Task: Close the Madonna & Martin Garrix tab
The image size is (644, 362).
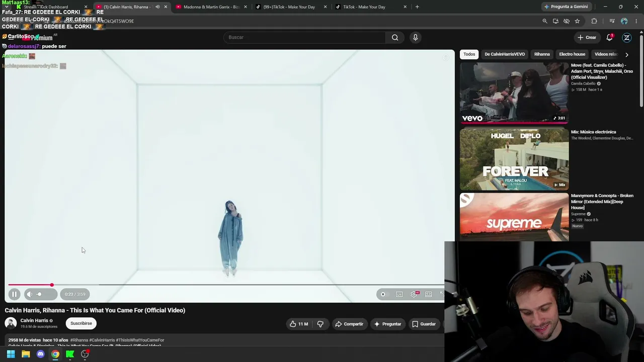Action: pos(246,7)
